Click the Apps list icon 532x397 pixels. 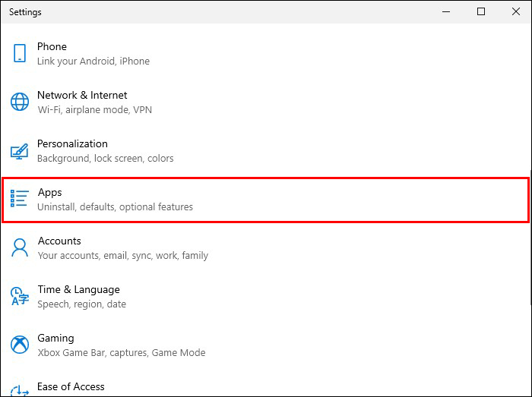point(20,199)
